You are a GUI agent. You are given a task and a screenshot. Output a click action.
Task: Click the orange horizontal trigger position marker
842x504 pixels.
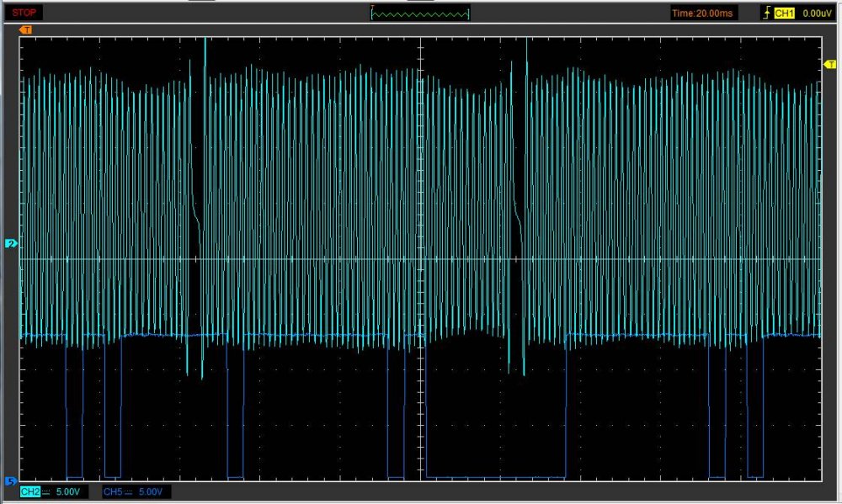pos(26,30)
